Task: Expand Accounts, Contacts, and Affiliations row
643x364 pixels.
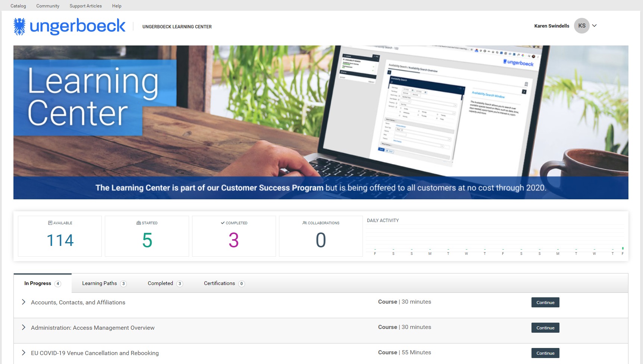Action: 23,302
